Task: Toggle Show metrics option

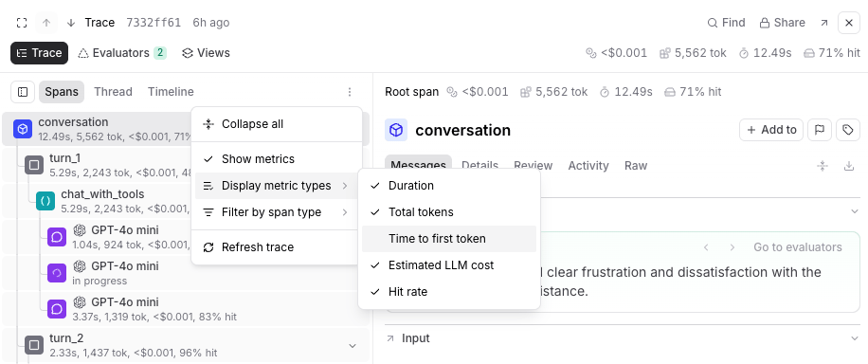Action: 277,159
